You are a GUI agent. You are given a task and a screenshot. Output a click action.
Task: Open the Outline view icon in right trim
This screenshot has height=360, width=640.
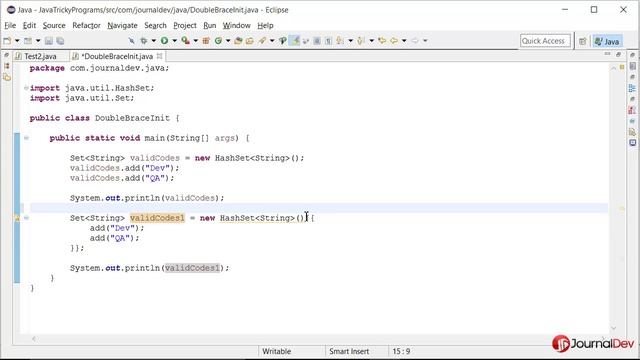632,88
